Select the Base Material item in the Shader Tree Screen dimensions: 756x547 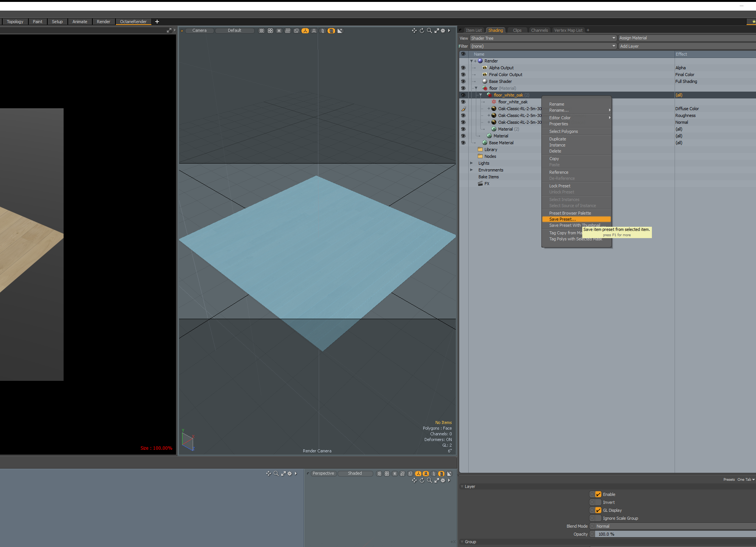point(501,143)
